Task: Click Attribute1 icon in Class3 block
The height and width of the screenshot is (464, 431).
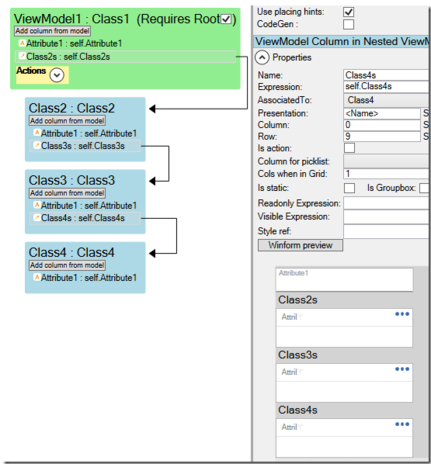Action: point(37,205)
